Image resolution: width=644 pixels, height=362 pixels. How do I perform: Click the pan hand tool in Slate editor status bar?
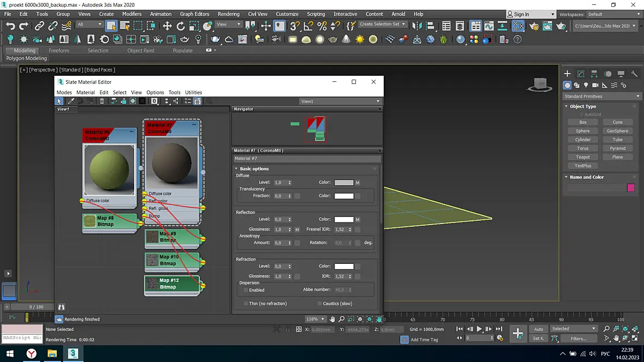pos(332,319)
